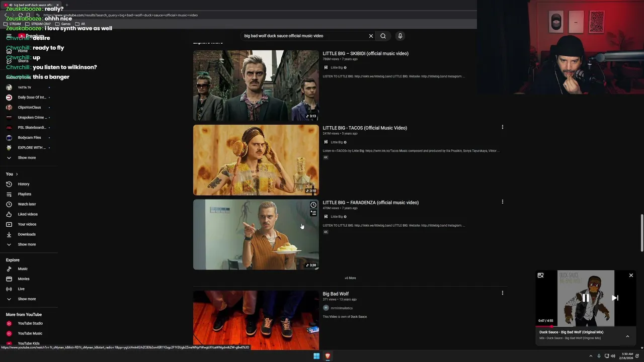Open the Games bookmarks folder
The width and height of the screenshot is (644, 362).
coord(63,24)
